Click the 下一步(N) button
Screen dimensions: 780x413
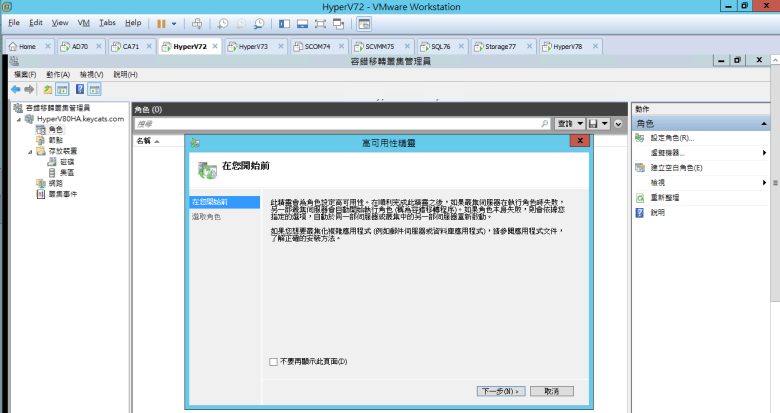[x=500, y=391]
